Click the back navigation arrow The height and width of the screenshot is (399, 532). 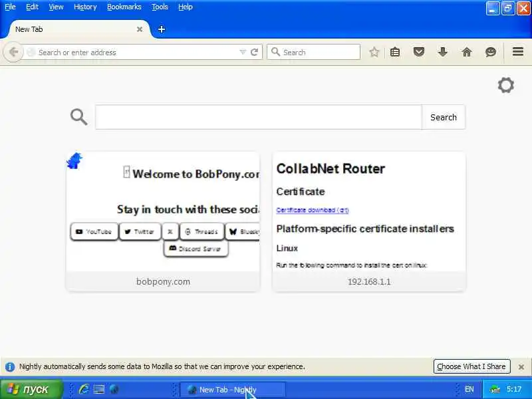(13, 53)
